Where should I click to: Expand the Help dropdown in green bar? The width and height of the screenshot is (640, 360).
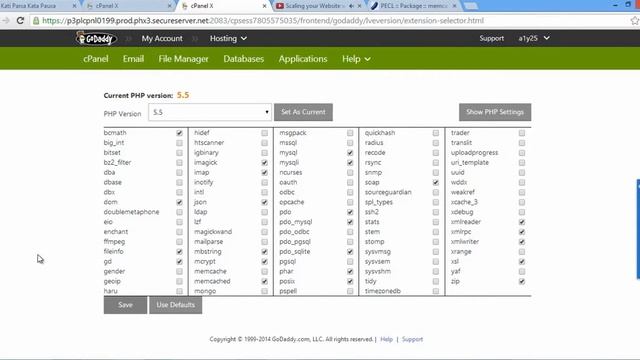(x=356, y=59)
